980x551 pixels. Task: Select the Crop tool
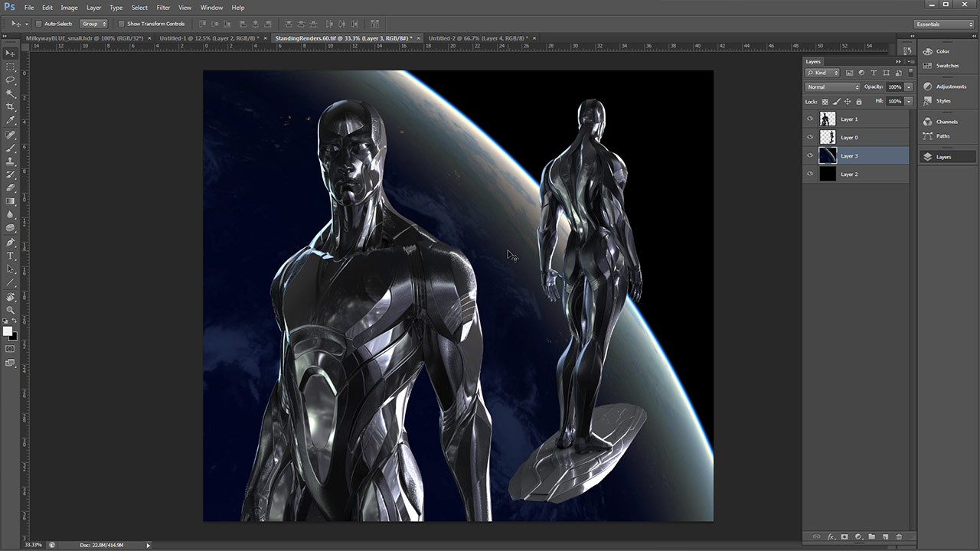(x=11, y=106)
